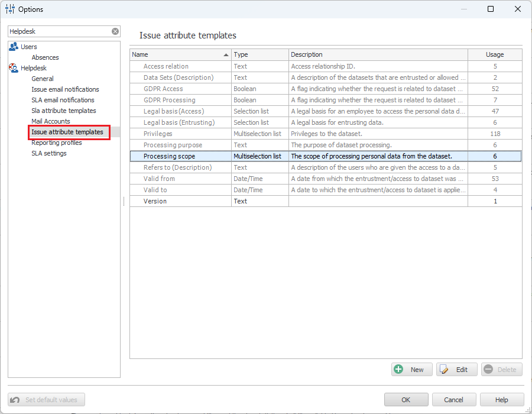Screen dimensions: 532x414
Task: Click the Helpdesk lifebuoy icon
Action: click(x=14, y=68)
